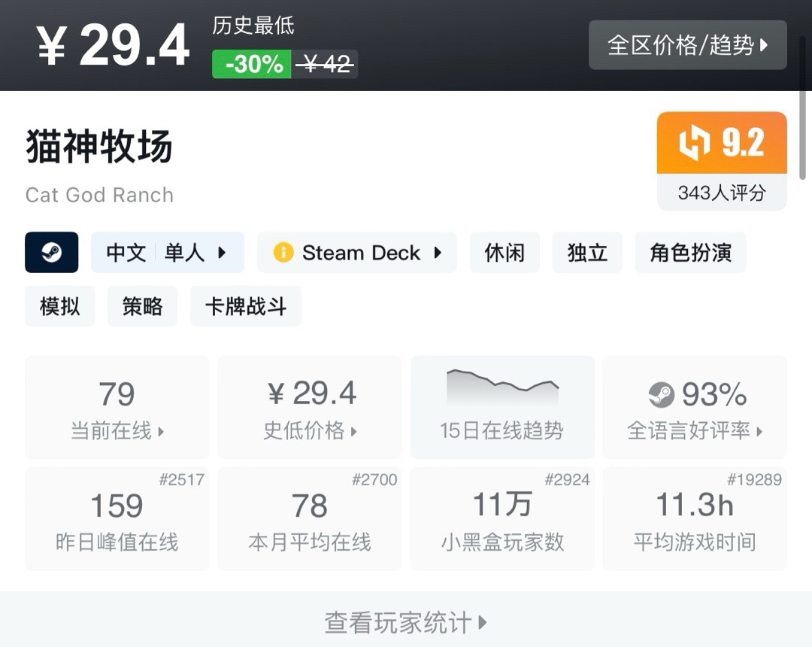Expand 全语言好评率 review rating details

(x=695, y=430)
